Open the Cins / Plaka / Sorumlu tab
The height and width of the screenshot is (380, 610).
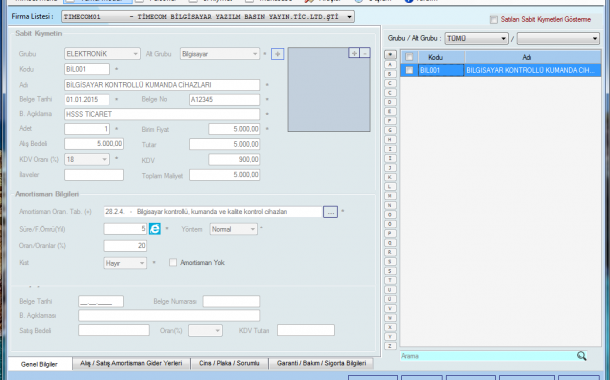pyautogui.click(x=229, y=363)
